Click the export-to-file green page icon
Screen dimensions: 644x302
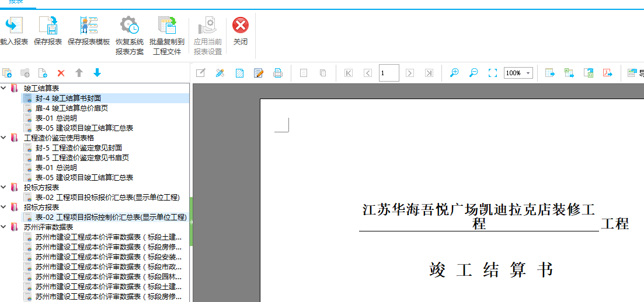589,73
